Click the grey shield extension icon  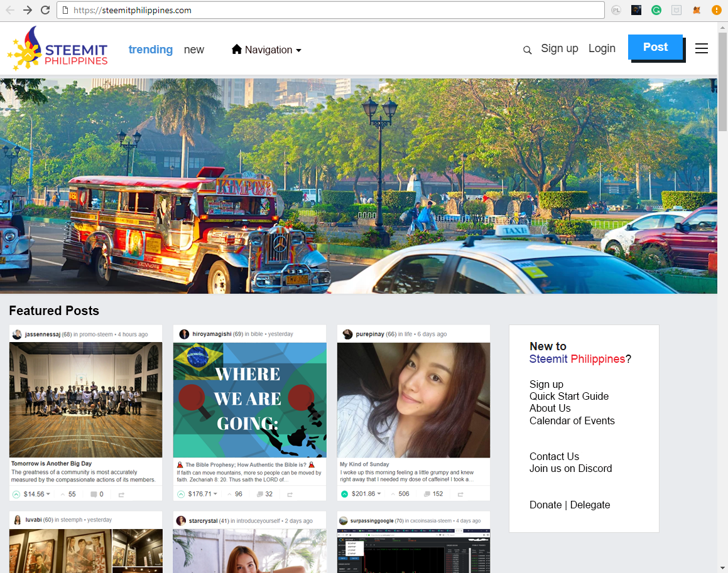tap(676, 10)
